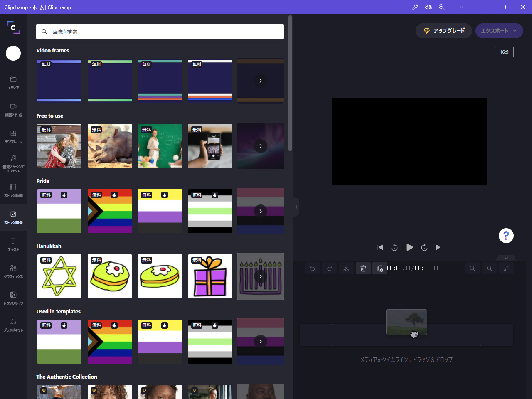Click the 画像を検索 image search field
Image resolution: width=532 pixels, height=399 pixels.
click(160, 32)
